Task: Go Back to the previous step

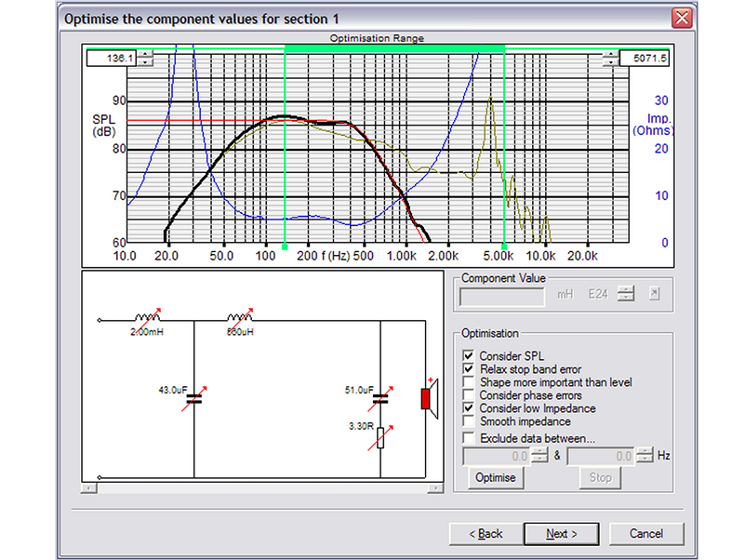Action: [x=485, y=534]
